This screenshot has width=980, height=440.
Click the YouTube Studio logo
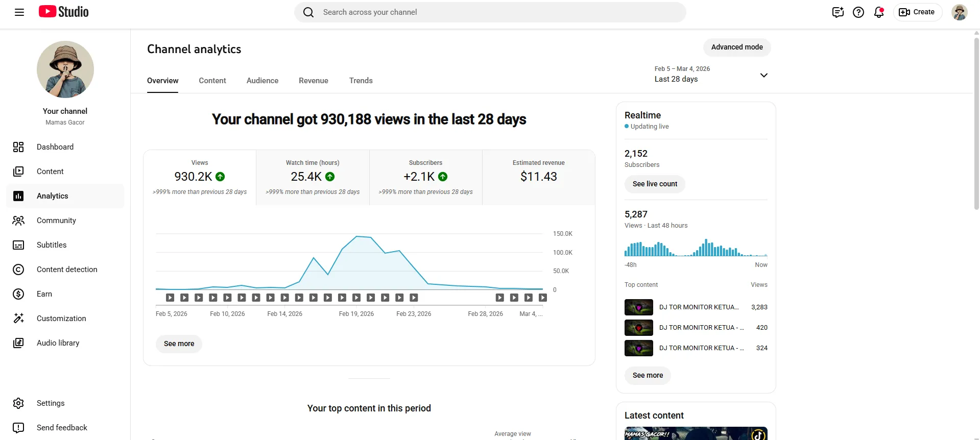coord(64,12)
